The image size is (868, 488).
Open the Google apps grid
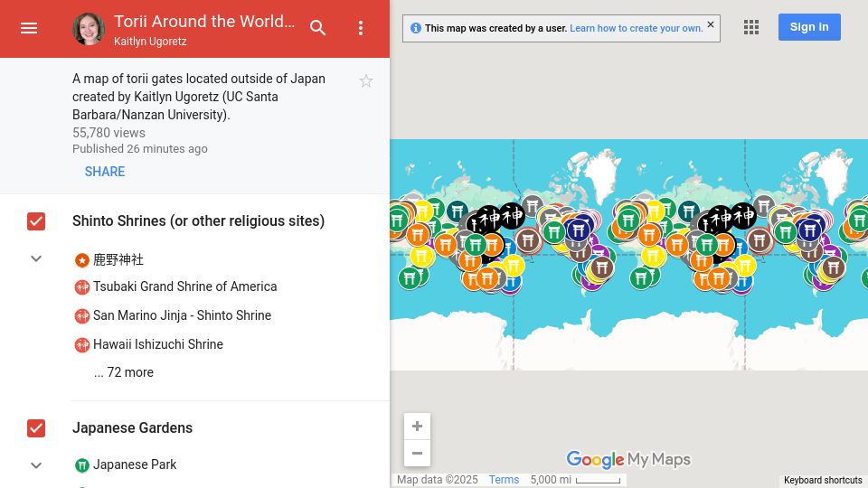(751, 27)
